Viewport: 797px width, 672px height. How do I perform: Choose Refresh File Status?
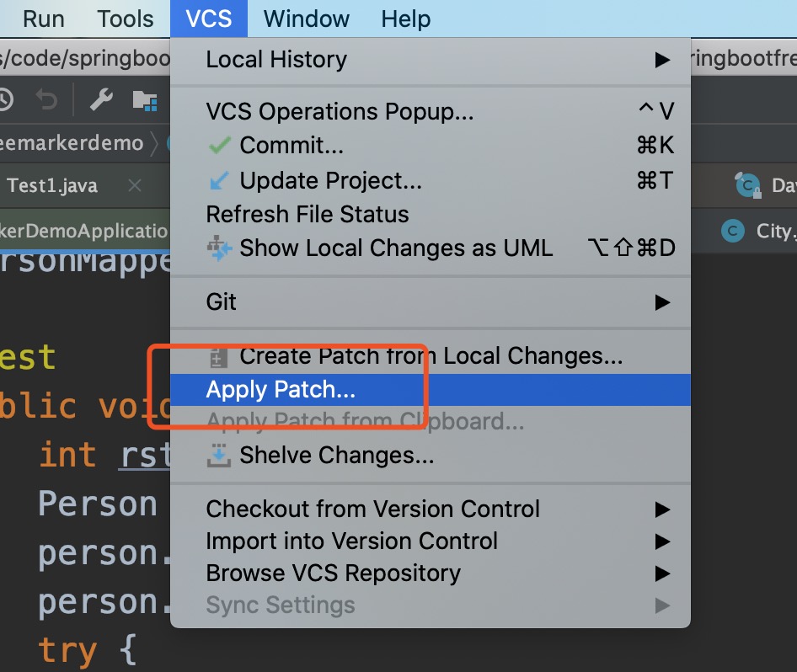pos(307,214)
